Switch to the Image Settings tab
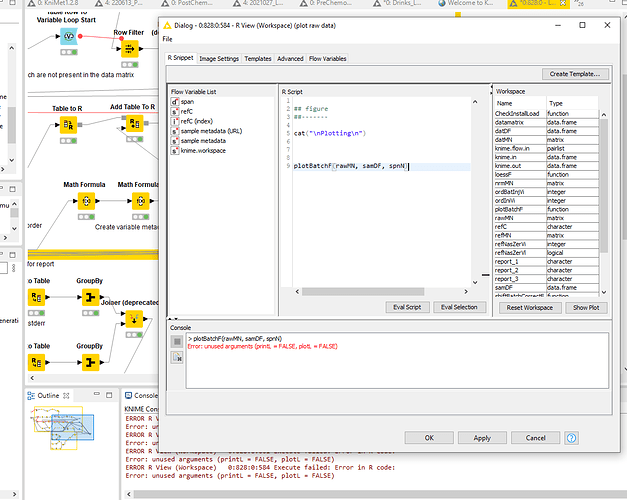This screenshot has height=500, width=627. (219, 59)
